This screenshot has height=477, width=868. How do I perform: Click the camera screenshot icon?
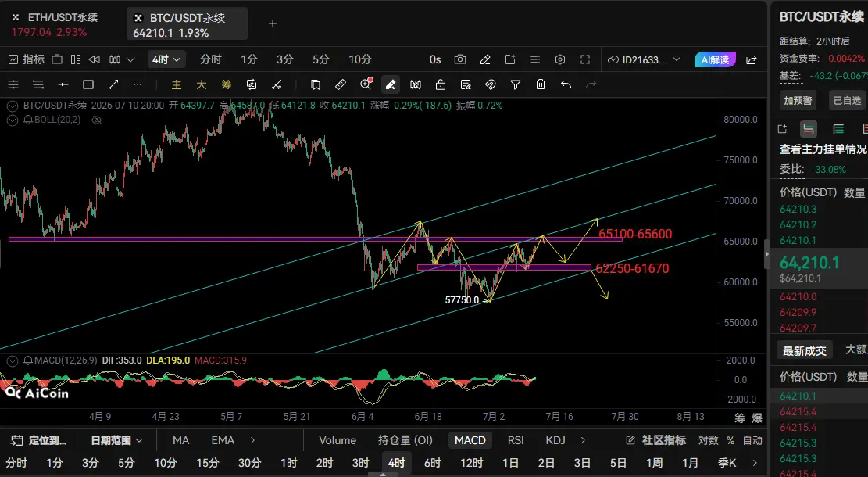pos(460,59)
